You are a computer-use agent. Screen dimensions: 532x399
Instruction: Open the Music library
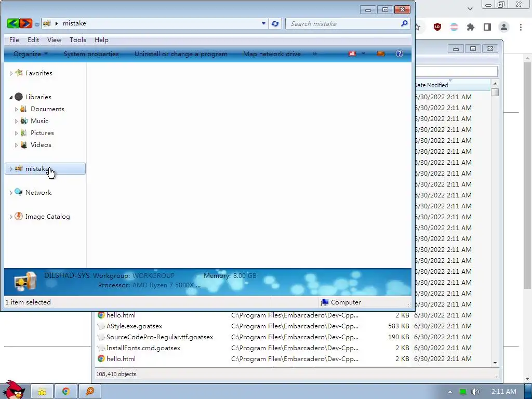tap(39, 121)
